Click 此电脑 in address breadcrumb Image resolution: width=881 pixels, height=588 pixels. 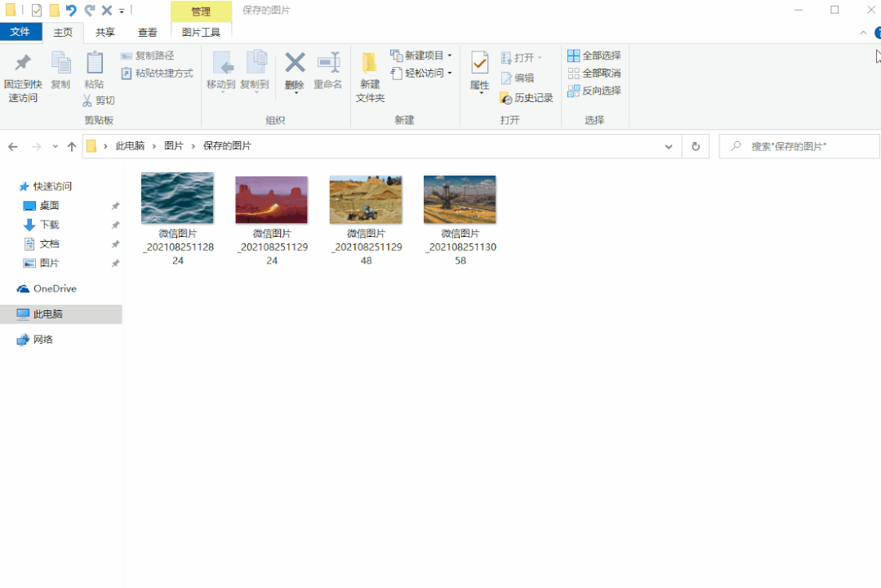pyautogui.click(x=131, y=146)
